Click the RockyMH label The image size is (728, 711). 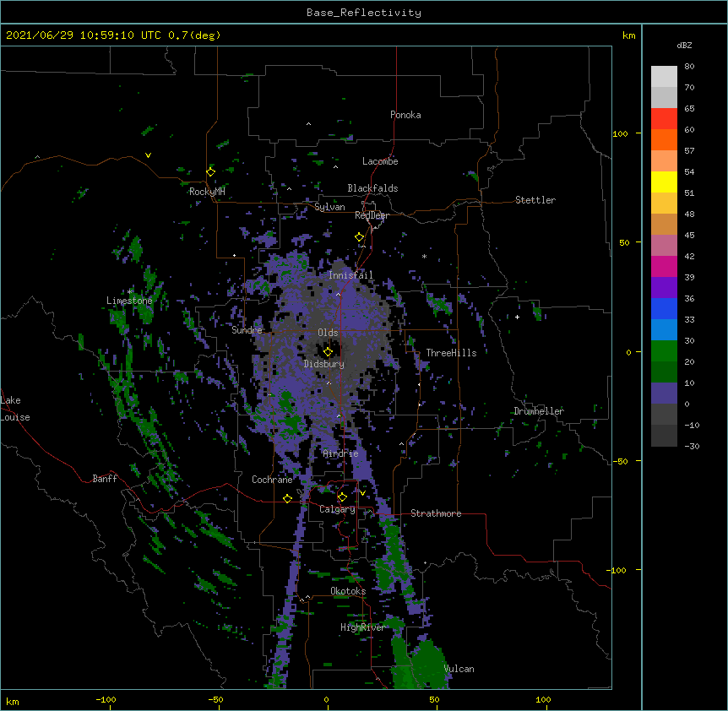[207, 192]
